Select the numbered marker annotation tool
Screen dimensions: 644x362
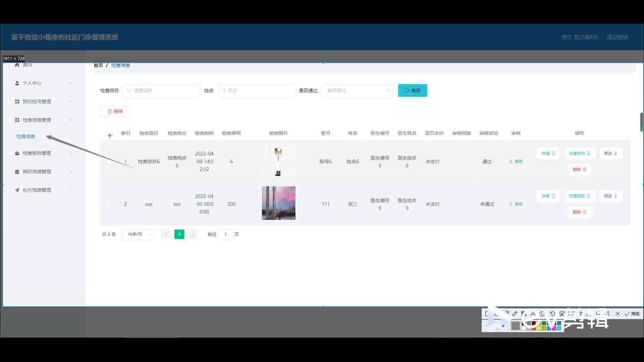click(x=542, y=314)
